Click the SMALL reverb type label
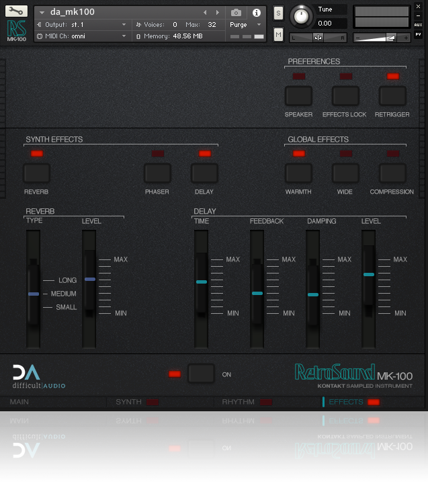 [x=67, y=307]
